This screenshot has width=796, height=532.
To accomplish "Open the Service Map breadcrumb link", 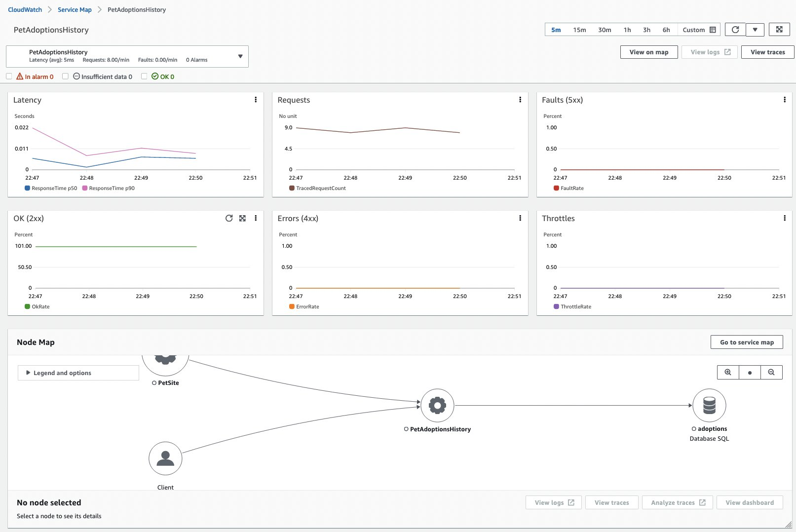I will click(x=75, y=9).
